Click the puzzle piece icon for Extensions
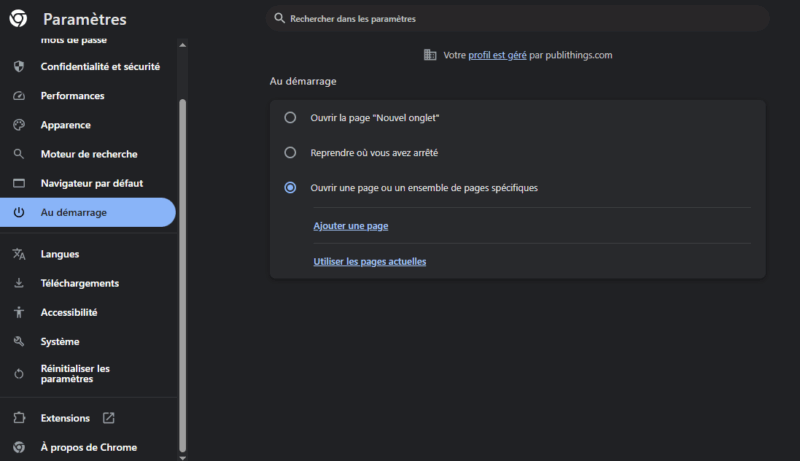Screen dimensions: 800x461 [19, 418]
